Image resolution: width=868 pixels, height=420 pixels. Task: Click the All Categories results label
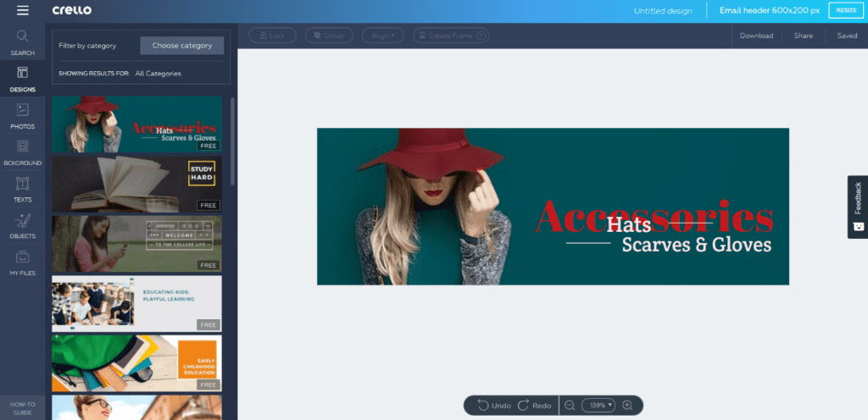158,74
